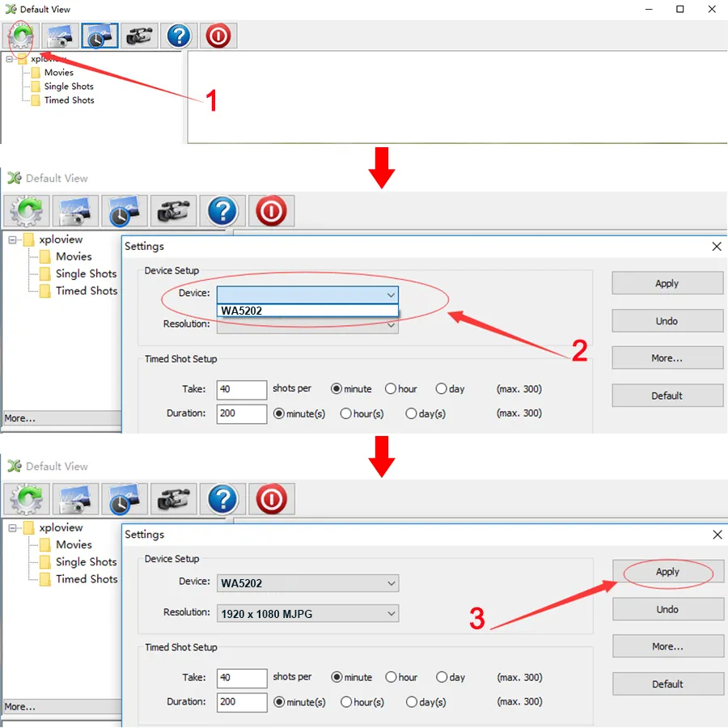Open Device dropdown showing WA5202 in bottom dialog
The height and width of the screenshot is (728, 728).
pos(308,583)
